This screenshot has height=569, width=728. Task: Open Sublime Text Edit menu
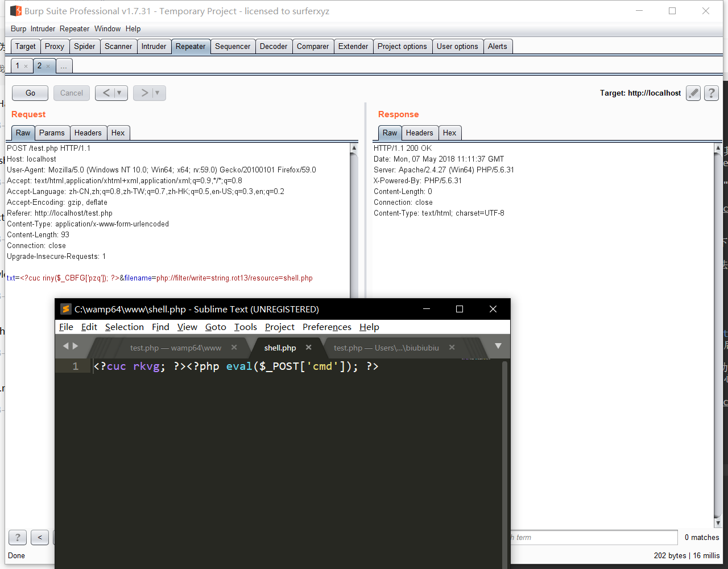tap(89, 327)
